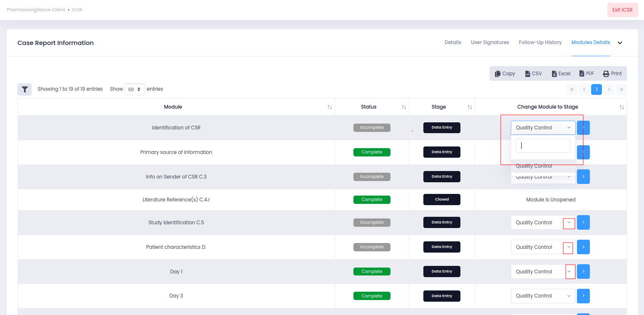Exit the ICSR with the Exit ICSR button
The height and width of the screenshot is (315, 644).
[x=622, y=10]
